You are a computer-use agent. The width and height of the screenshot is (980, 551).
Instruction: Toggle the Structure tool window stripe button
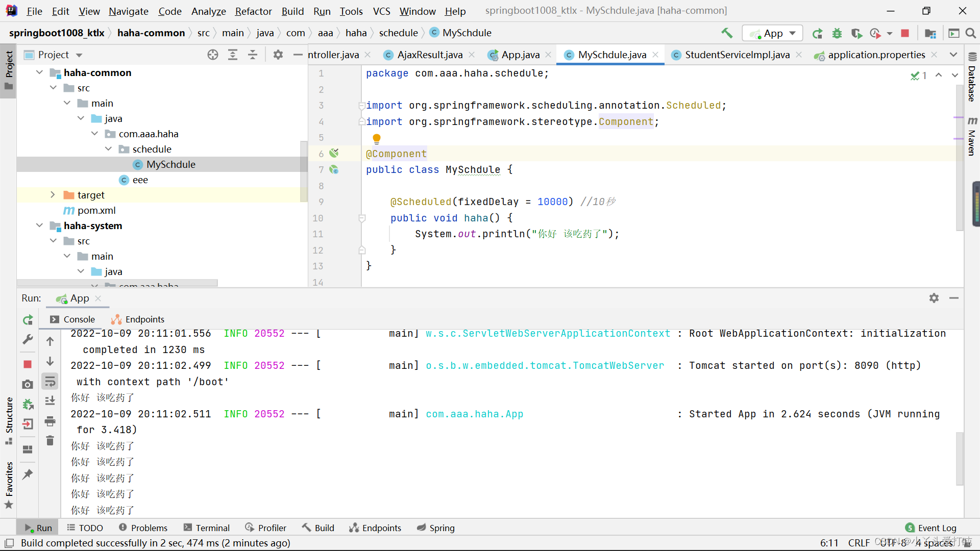pyautogui.click(x=9, y=420)
